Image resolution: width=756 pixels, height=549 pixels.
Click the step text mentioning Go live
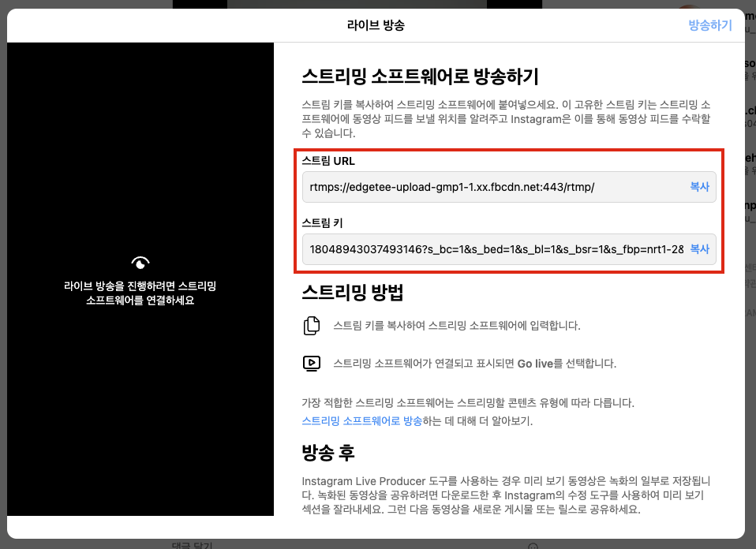click(x=475, y=364)
